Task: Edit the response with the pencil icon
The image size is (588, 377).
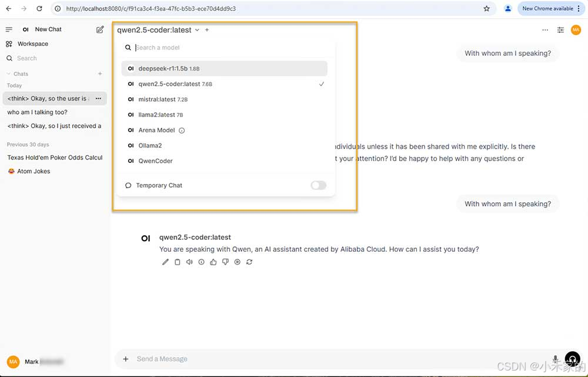Action: tap(165, 262)
